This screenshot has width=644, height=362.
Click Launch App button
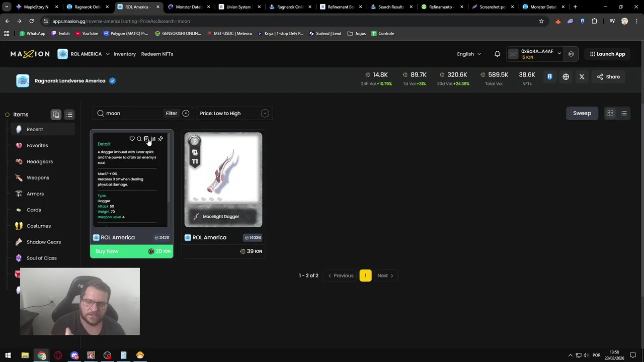pyautogui.click(x=608, y=54)
